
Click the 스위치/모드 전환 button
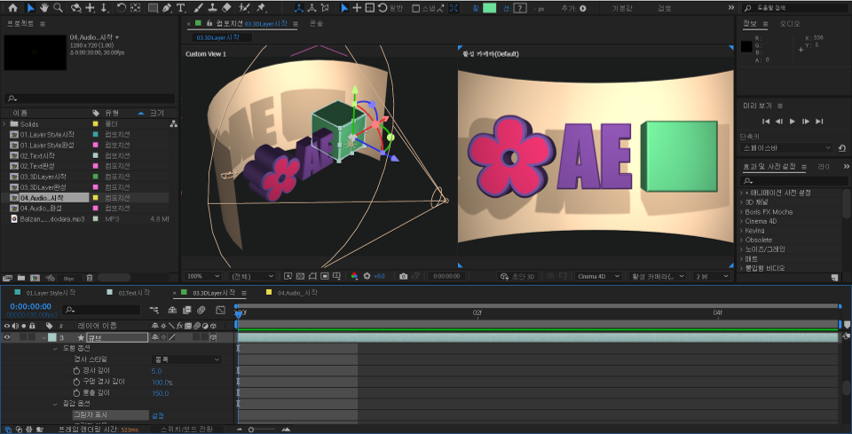click(x=187, y=429)
